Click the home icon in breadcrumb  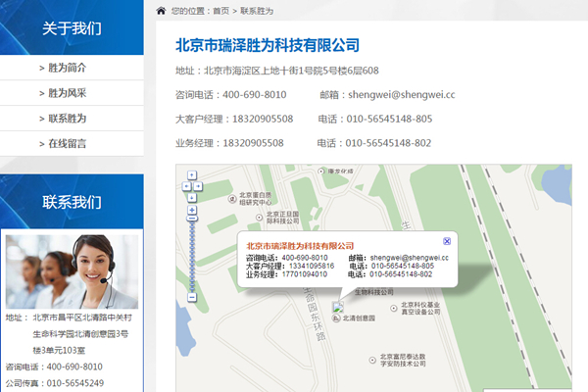161,11
